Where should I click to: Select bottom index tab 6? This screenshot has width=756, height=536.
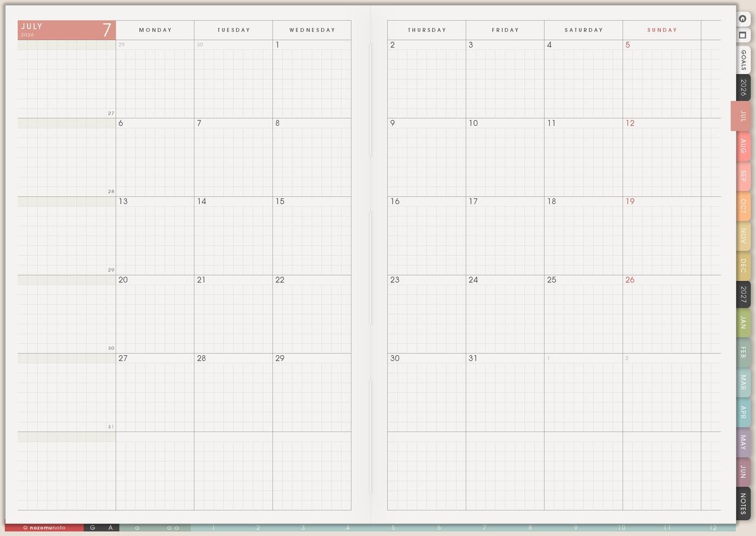pyautogui.click(x=439, y=527)
